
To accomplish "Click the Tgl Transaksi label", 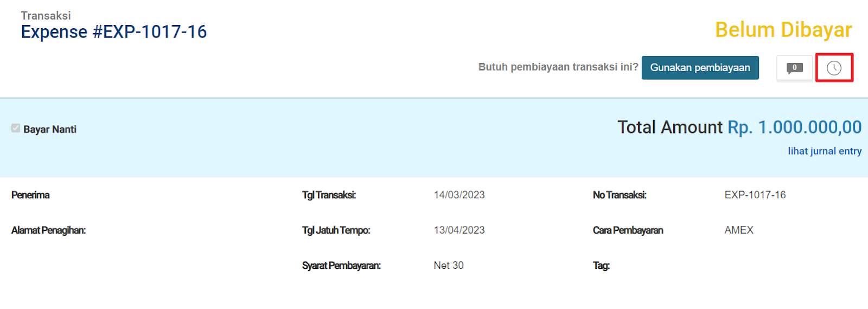I will pos(329,195).
